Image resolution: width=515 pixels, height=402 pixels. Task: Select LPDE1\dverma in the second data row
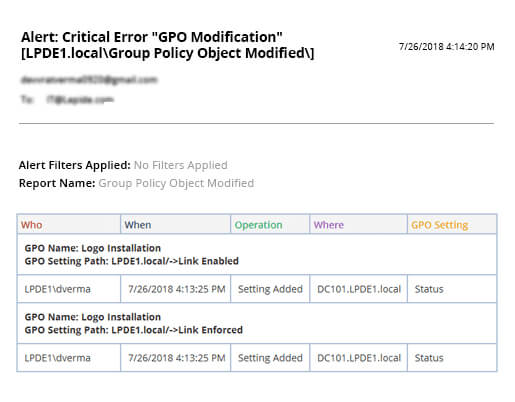58,358
